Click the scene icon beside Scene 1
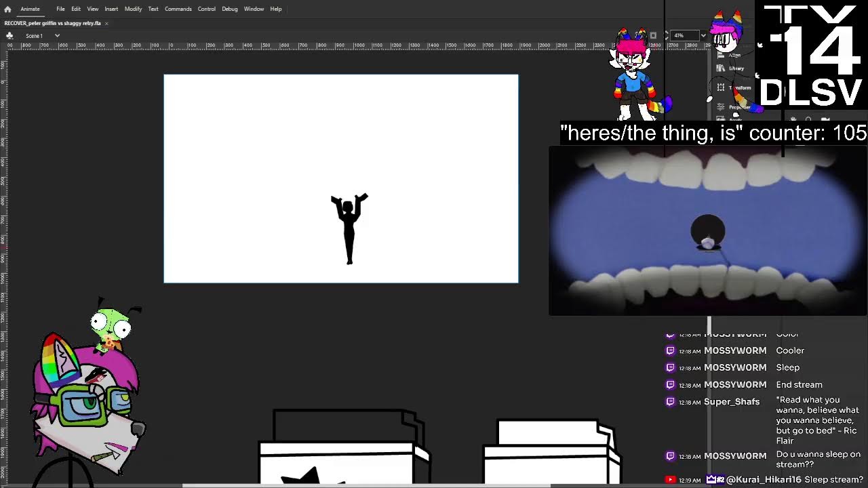The width and height of the screenshot is (868, 488). tap(9, 35)
